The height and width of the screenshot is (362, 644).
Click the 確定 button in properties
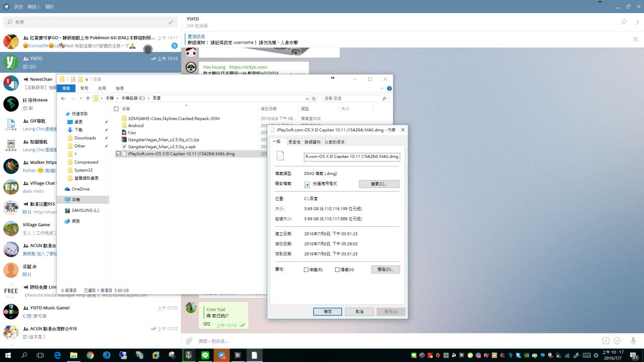pos(327,312)
